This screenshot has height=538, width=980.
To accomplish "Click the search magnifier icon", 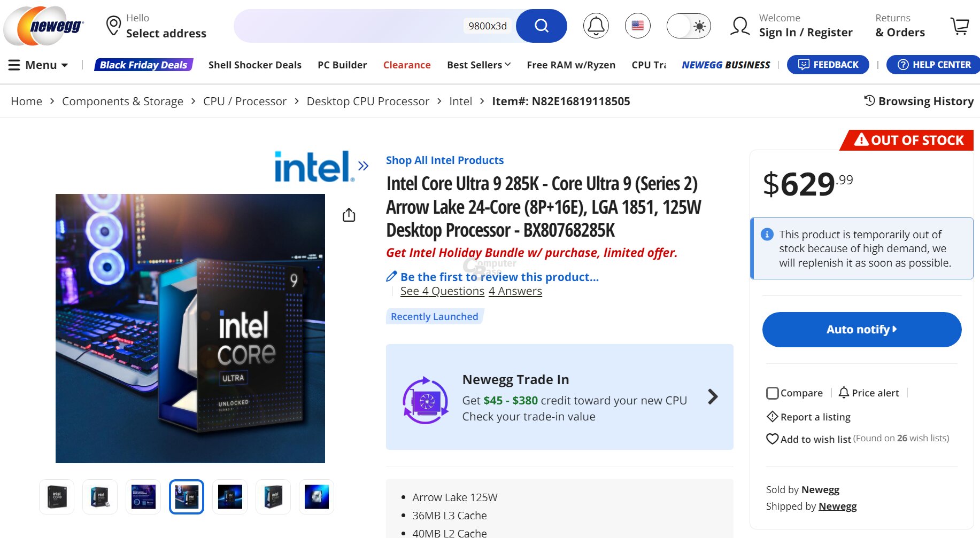I will 541,25.
